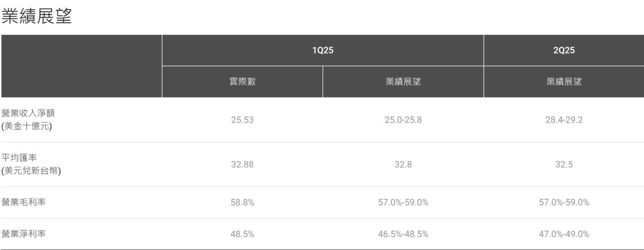Click the 業績展望 sub-header under 2Q25
Viewport: 644px width, 250px height.
563,82
